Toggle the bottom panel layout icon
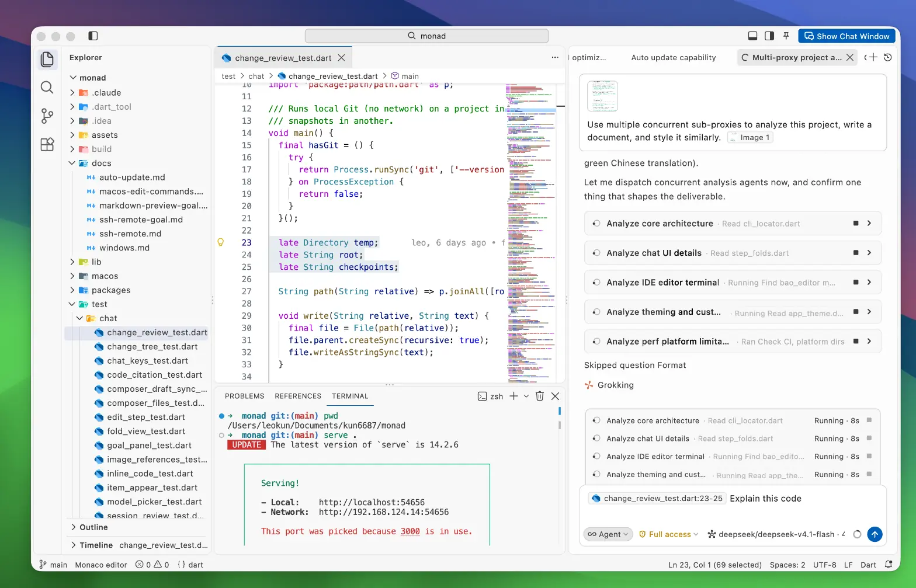Screen dimensions: 916x588 tap(753, 36)
